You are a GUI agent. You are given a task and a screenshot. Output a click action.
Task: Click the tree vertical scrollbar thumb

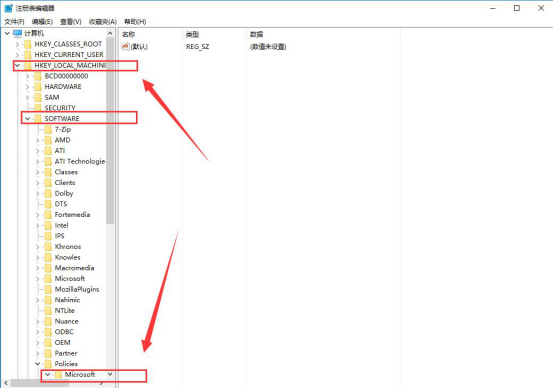coord(110,131)
